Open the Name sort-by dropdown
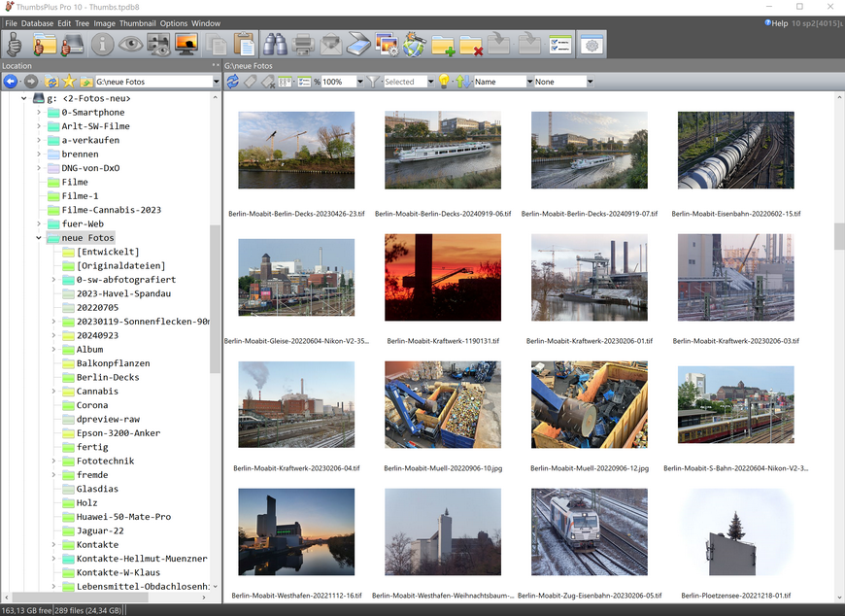The image size is (845, 616). pyautogui.click(x=529, y=82)
